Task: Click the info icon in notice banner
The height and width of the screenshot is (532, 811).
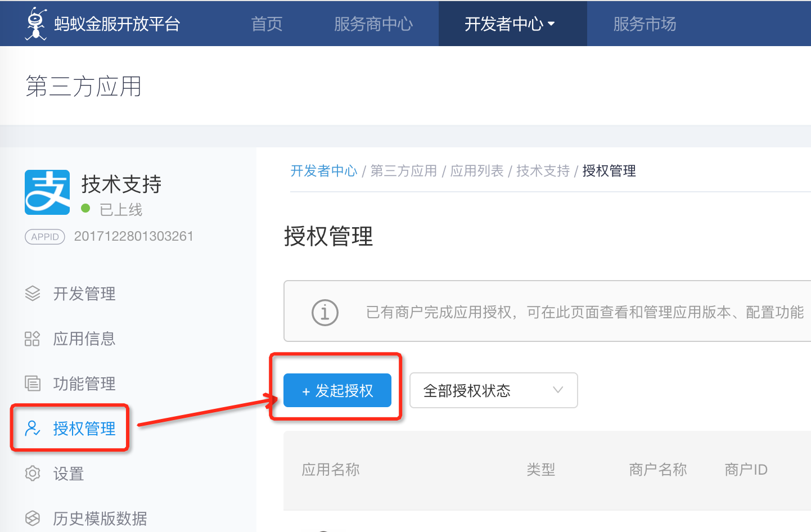Action: coord(325,312)
